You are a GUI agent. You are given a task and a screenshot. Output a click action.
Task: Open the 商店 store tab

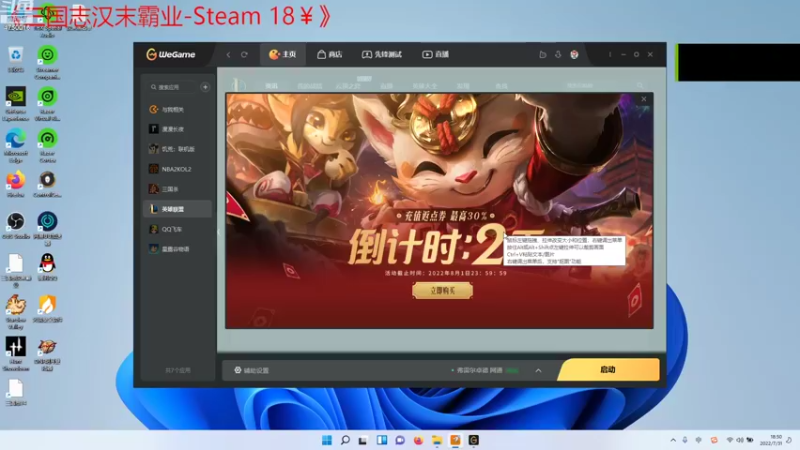[x=330, y=54]
